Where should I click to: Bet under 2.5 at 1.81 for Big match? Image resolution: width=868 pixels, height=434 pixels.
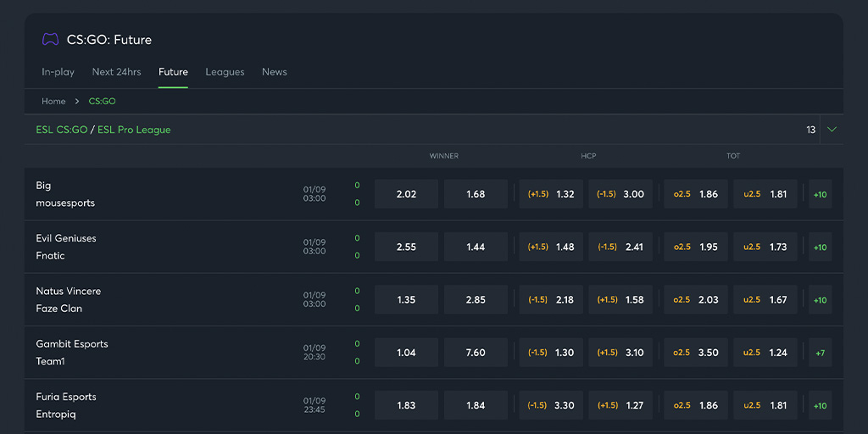point(765,194)
